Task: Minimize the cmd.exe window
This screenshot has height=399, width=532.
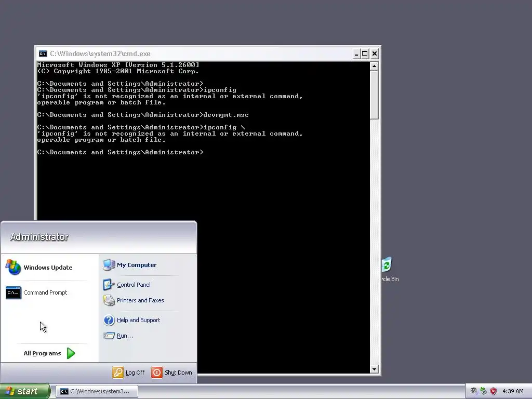Action: 356,54
